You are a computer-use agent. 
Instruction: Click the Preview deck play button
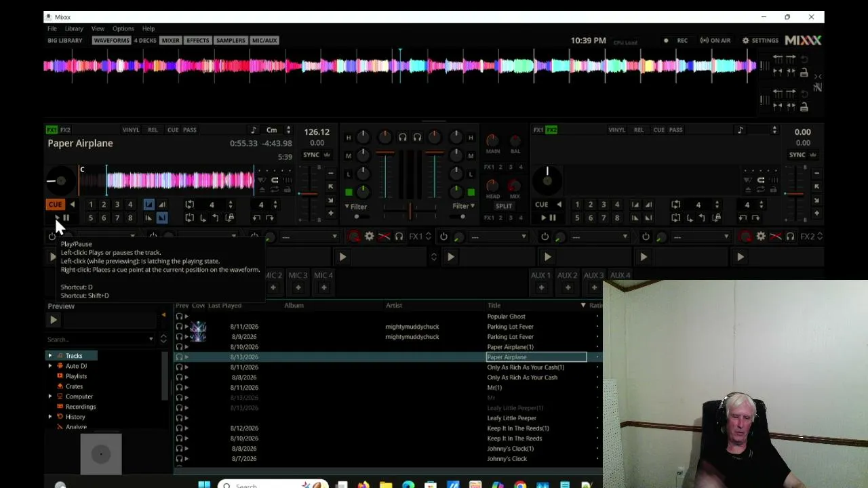coord(54,320)
